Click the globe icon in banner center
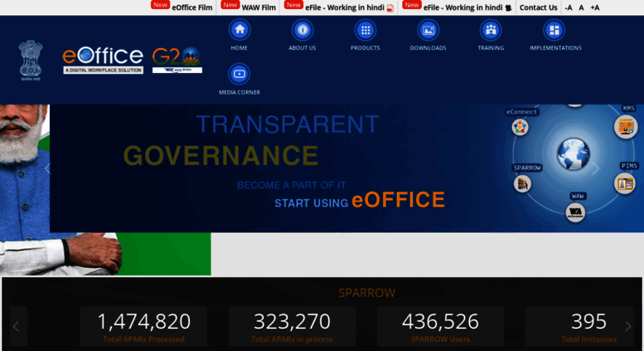This screenshot has width=644, height=351. pyautogui.click(x=574, y=154)
